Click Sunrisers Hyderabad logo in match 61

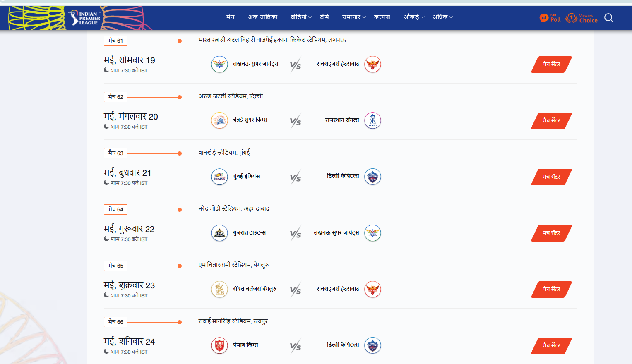click(372, 64)
